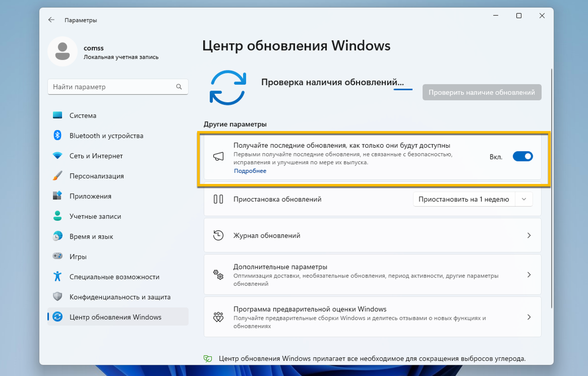The width and height of the screenshot is (588, 376).
Task: Click the paintbrush Персонализация icon
Action: click(58, 176)
